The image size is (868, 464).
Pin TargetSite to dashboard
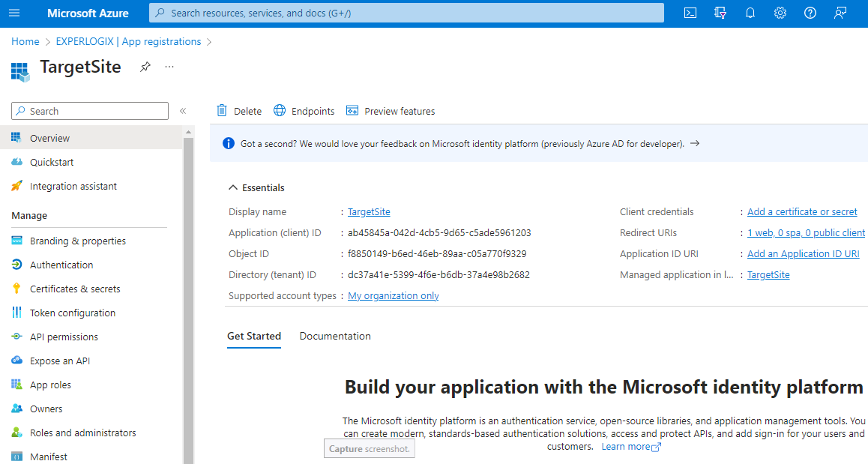(x=145, y=67)
